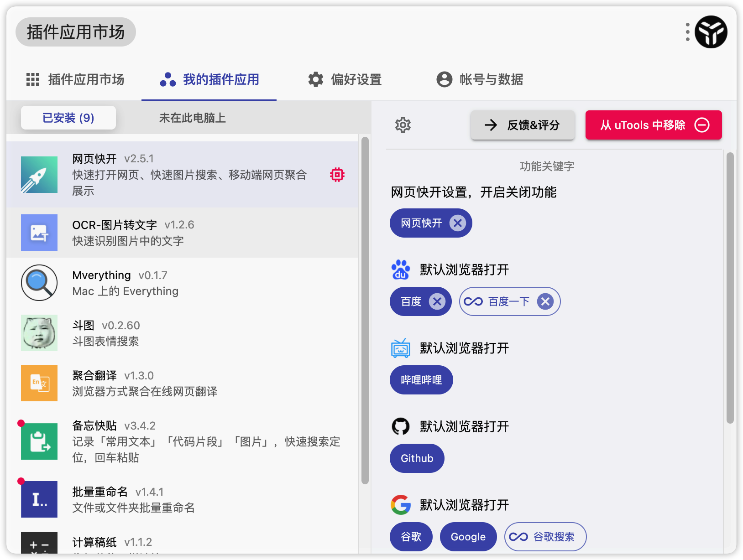Click the 备忘快贴 green clipboard icon

[39, 441]
